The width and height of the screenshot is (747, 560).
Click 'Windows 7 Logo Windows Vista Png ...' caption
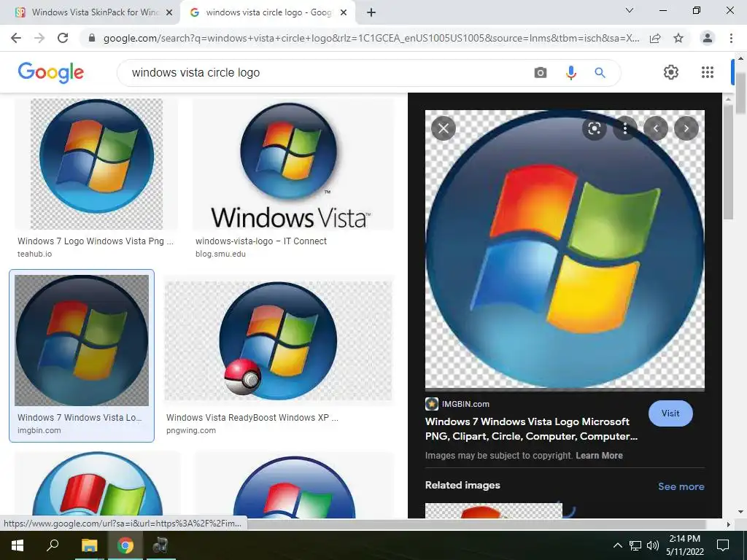pos(96,241)
